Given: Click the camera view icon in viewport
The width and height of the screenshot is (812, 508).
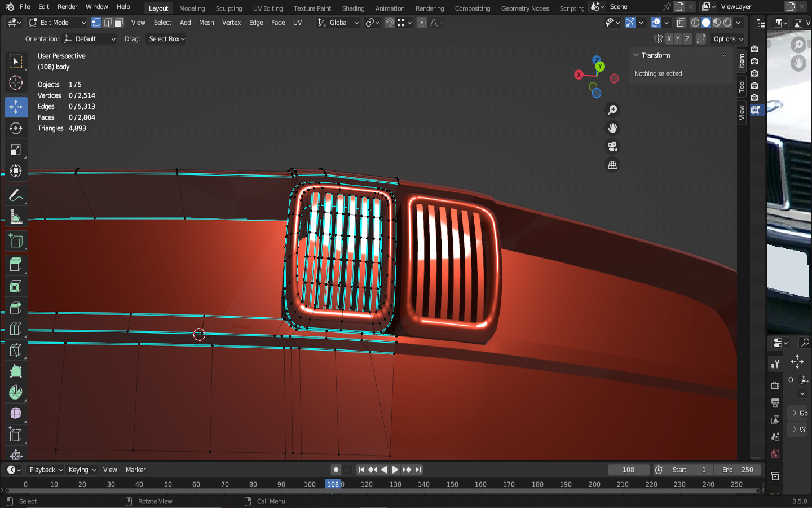Looking at the screenshot, I should point(612,147).
